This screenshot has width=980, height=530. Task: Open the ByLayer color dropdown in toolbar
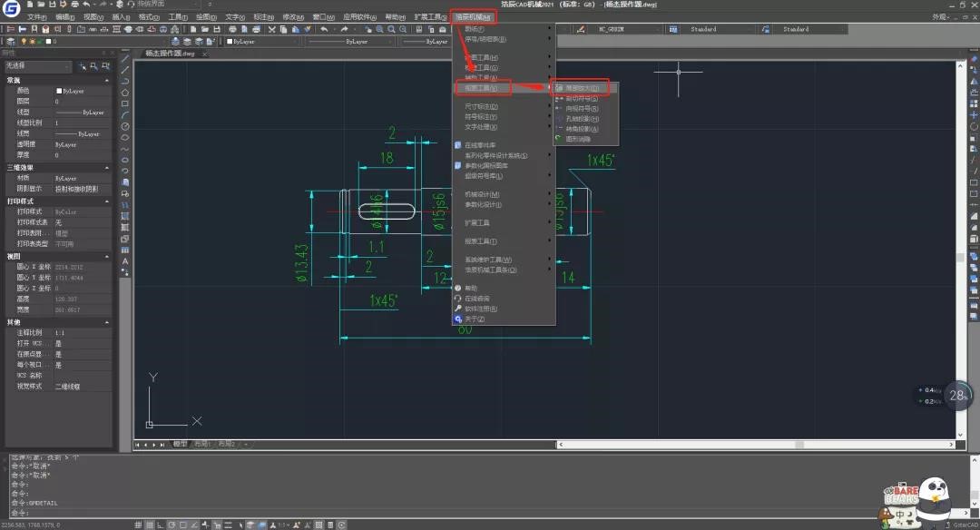(263, 41)
